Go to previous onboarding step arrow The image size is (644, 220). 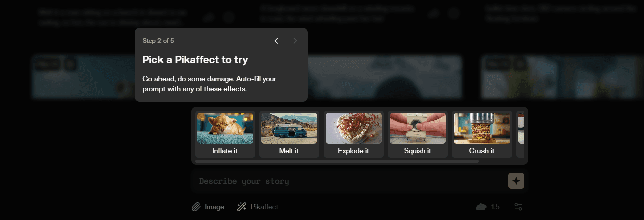276,41
